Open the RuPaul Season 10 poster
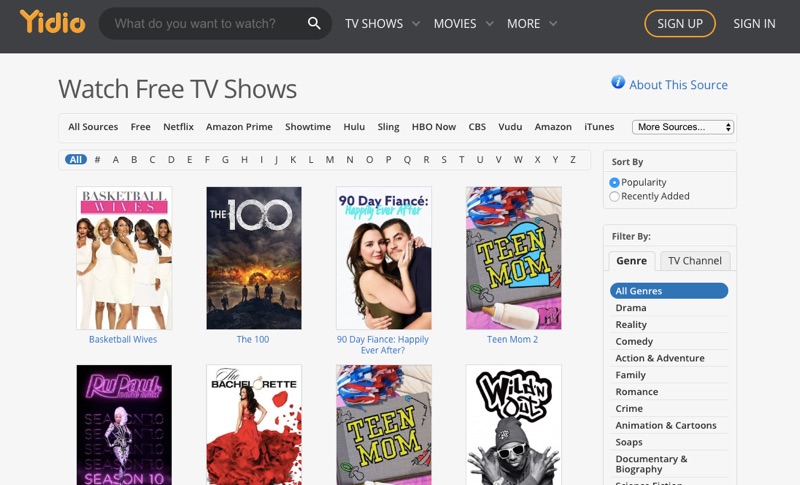This screenshot has height=485, width=800. [x=124, y=425]
